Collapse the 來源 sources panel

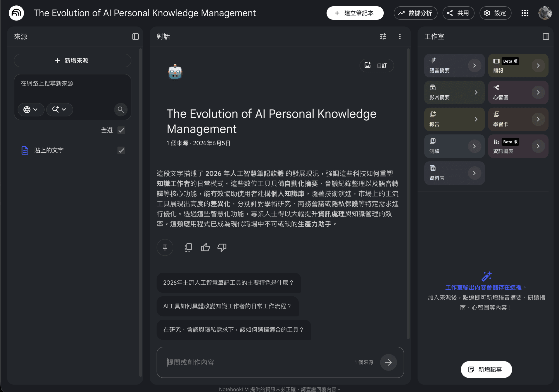pyautogui.click(x=135, y=36)
